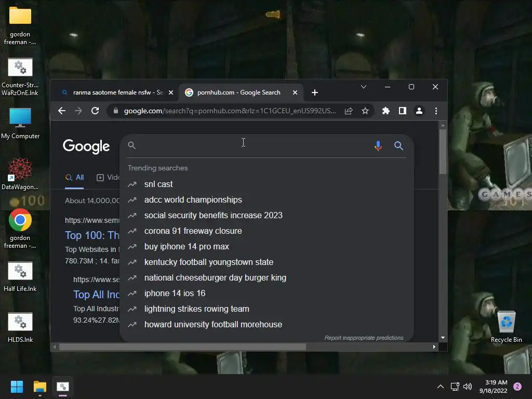
Task: Expand the hidden tray icons chevron
Action: (x=440, y=387)
